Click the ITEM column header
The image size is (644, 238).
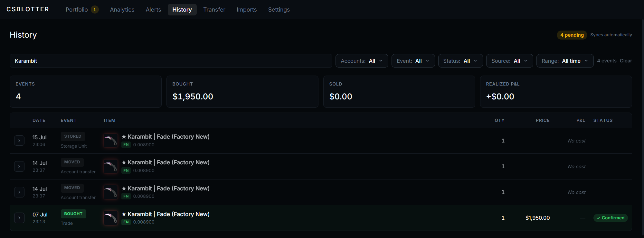(109, 120)
